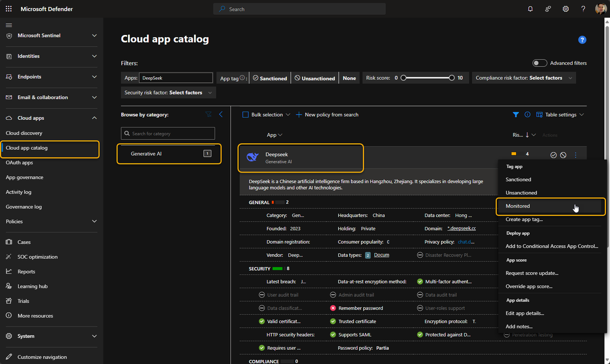The height and width of the screenshot is (364, 610).
Task: Open Deepseek row more options dots
Action: click(575, 155)
